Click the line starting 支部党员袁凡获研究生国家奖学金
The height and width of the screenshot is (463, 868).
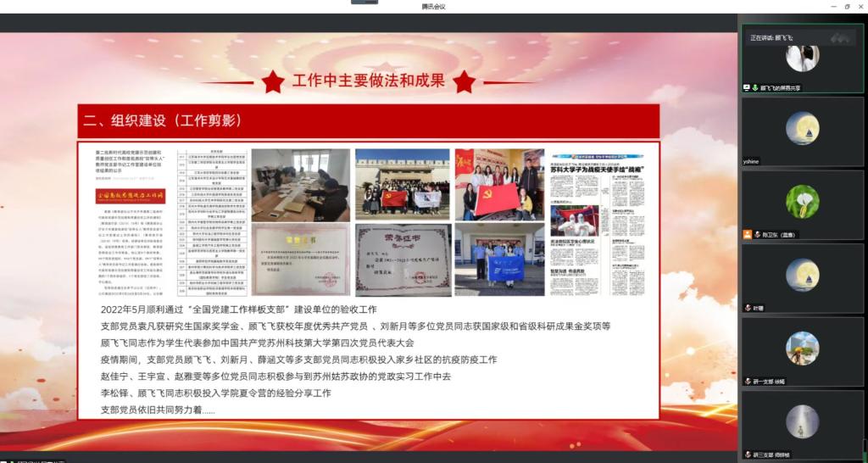pyautogui.click(x=355, y=326)
